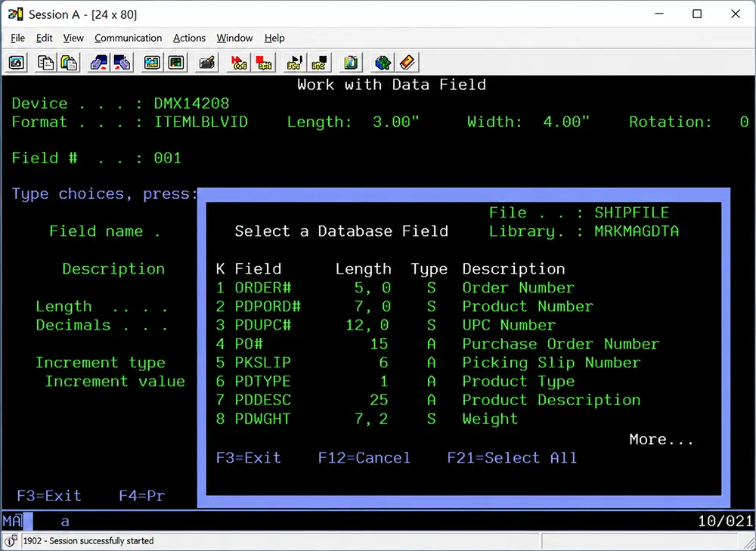Click the Length 3.00" value
The image size is (756, 551).
pyautogui.click(x=396, y=122)
